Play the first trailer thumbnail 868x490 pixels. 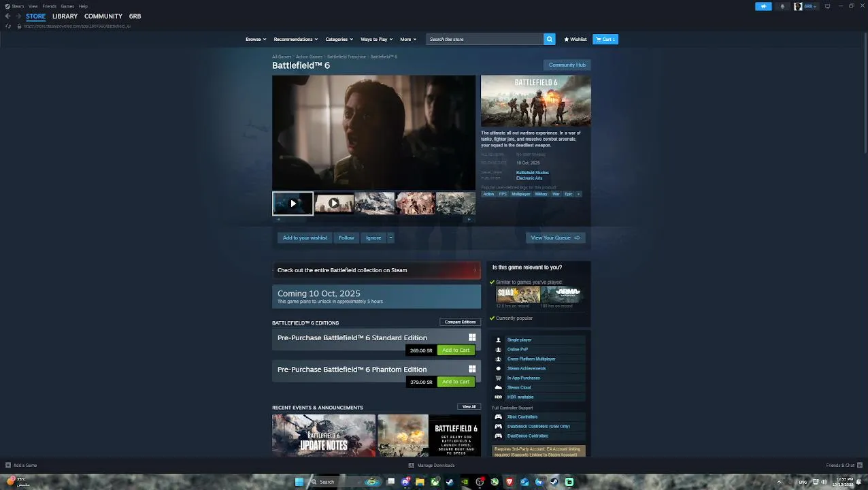(x=293, y=203)
